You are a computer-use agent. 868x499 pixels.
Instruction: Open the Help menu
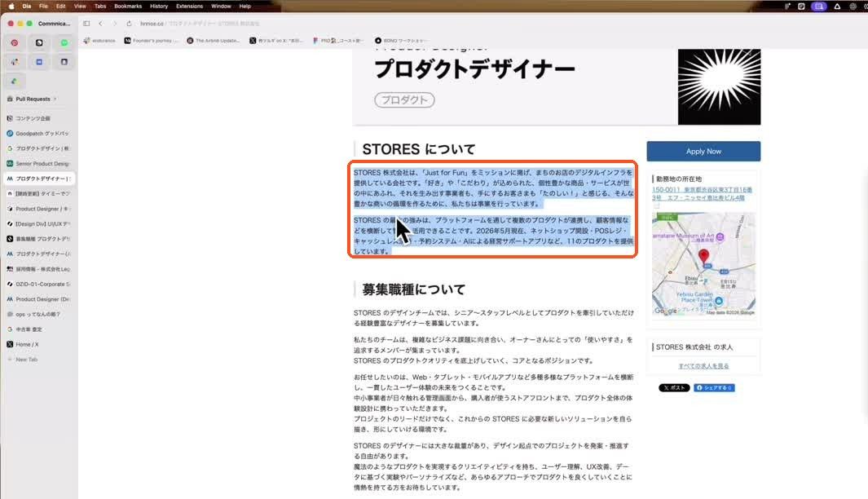click(x=245, y=6)
